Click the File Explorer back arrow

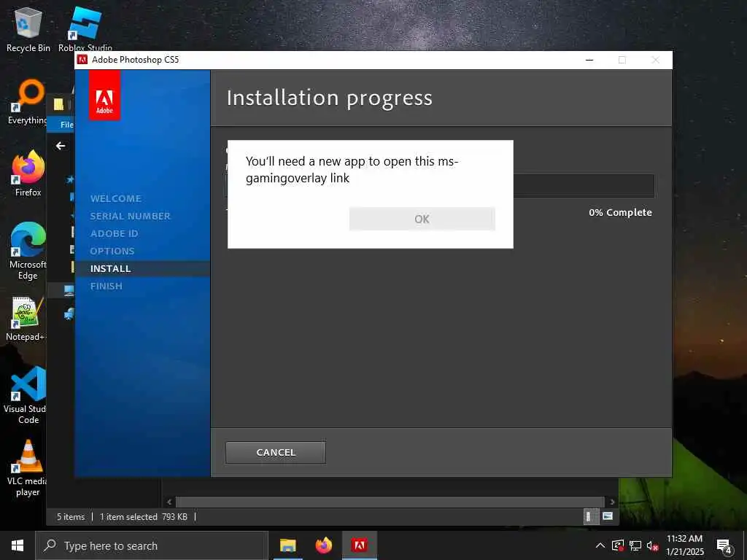click(x=61, y=146)
